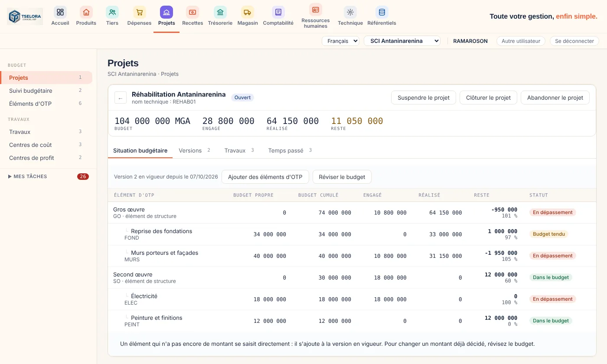Viewport: 607px width, 364px height.
Task: Click the Murs porteurs et façades row
Action: point(352,256)
